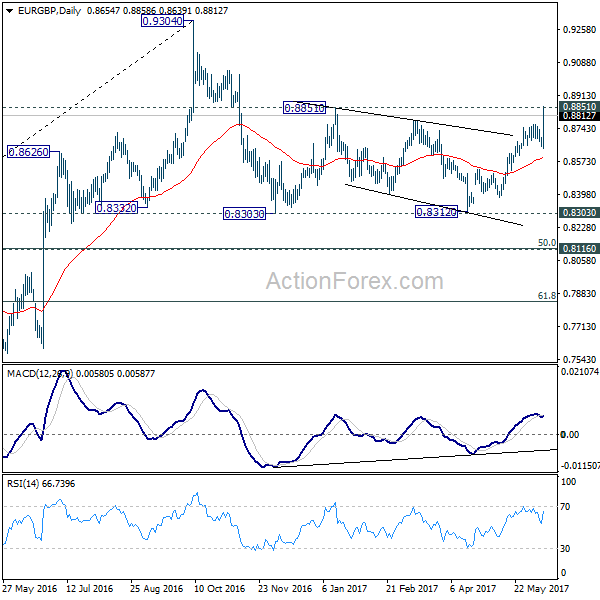Open the chart menu triangle beside EURGBP
The height and width of the screenshot is (600, 600).
click(10, 11)
